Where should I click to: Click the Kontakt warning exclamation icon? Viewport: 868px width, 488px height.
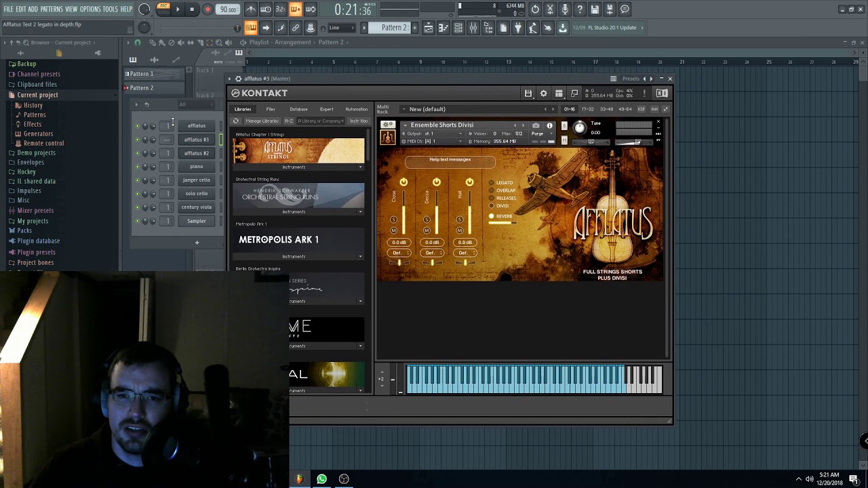pos(644,93)
